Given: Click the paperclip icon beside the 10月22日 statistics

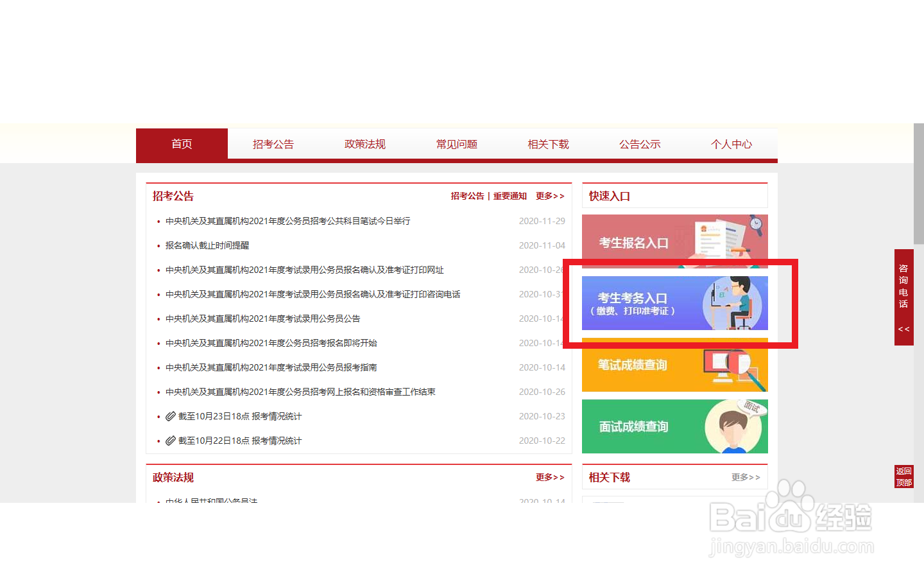Looking at the screenshot, I should pos(171,441).
